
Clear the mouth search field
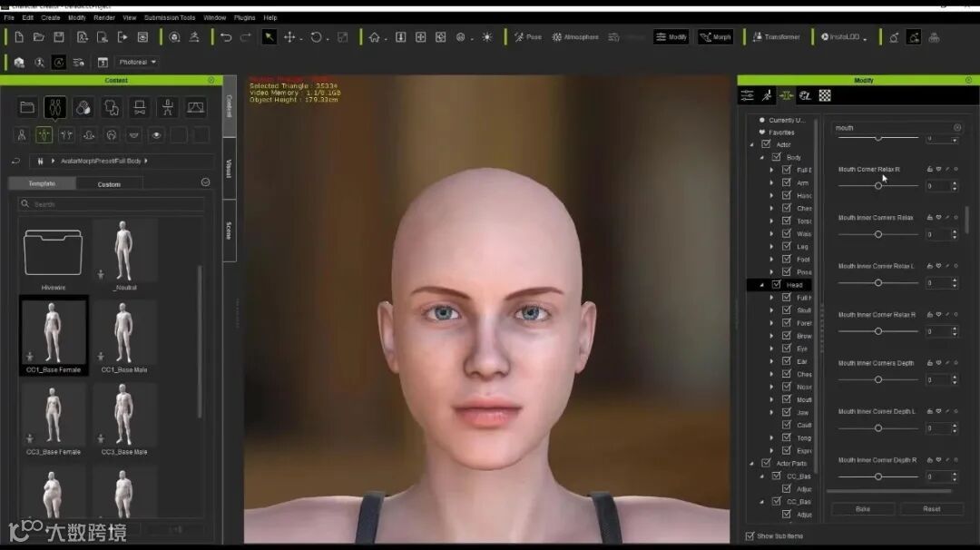click(957, 127)
